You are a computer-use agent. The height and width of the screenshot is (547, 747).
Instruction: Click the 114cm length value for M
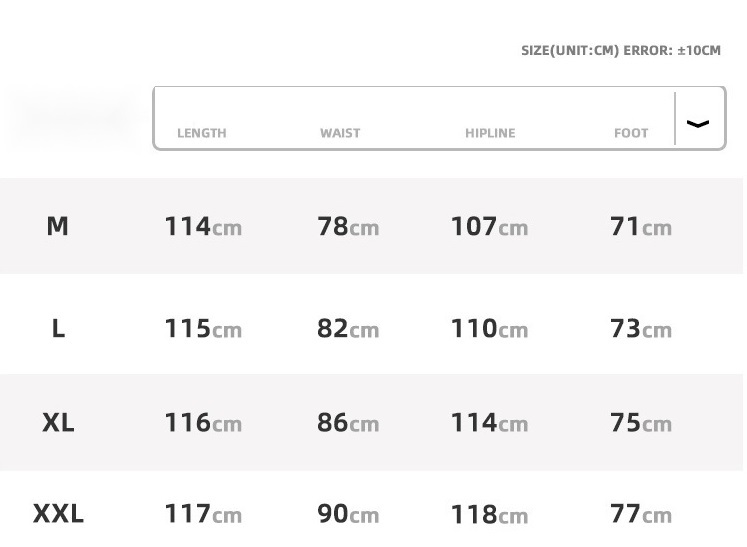coord(203,227)
